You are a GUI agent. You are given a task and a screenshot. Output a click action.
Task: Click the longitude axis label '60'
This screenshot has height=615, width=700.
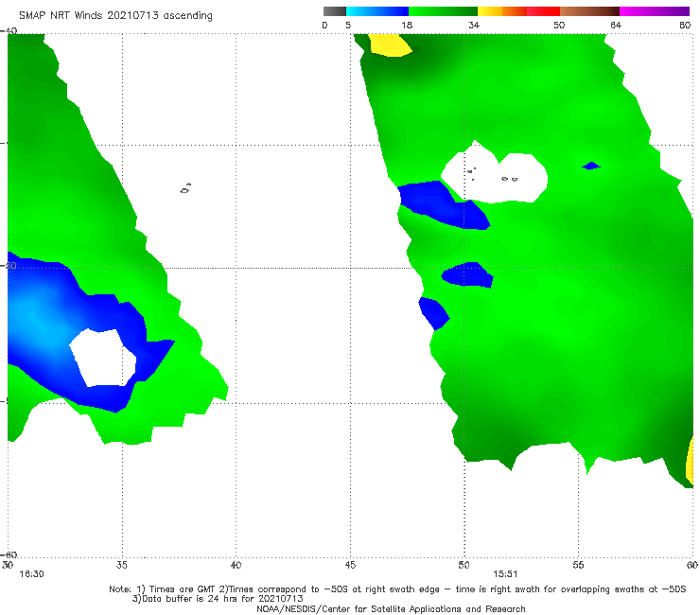692,565
